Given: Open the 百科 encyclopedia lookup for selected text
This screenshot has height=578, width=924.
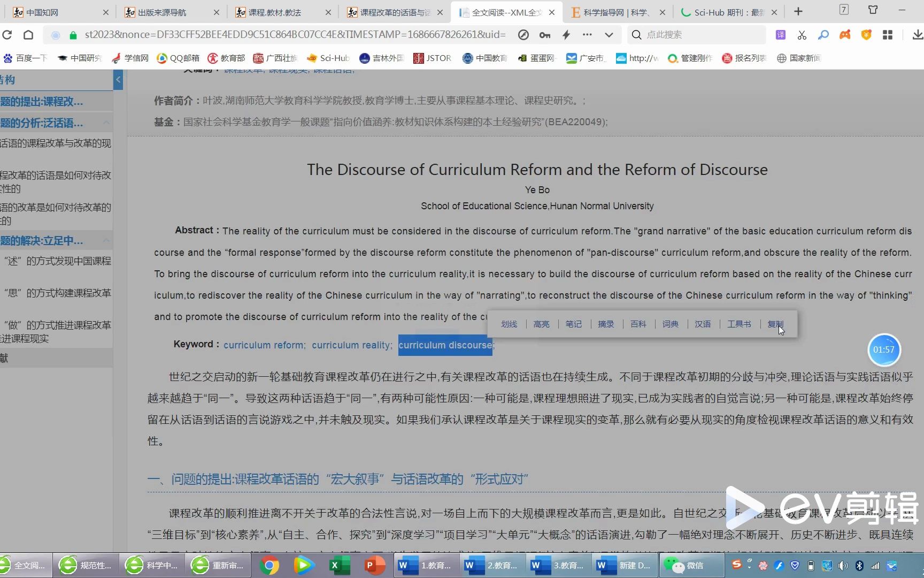Looking at the screenshot, I should click(x=638, y=324).
